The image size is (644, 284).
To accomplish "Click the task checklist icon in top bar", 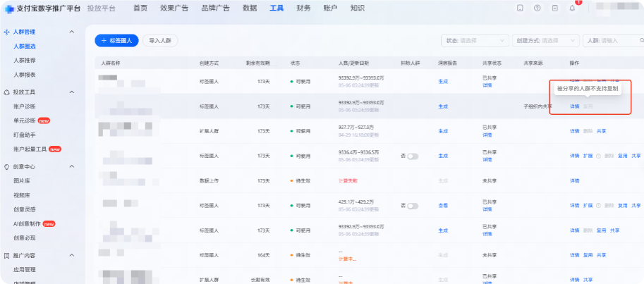I will point(555,8).
